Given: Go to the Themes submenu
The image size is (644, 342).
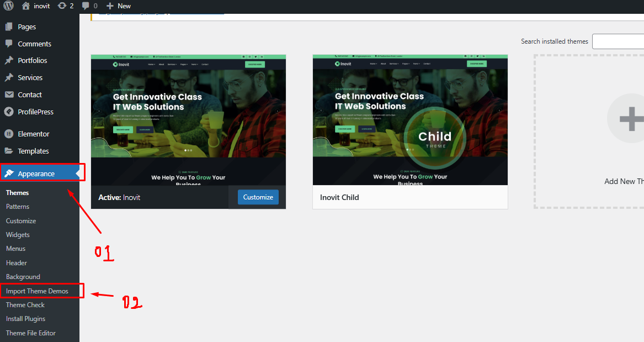Looking at the screenshot, I should point(17,192).
